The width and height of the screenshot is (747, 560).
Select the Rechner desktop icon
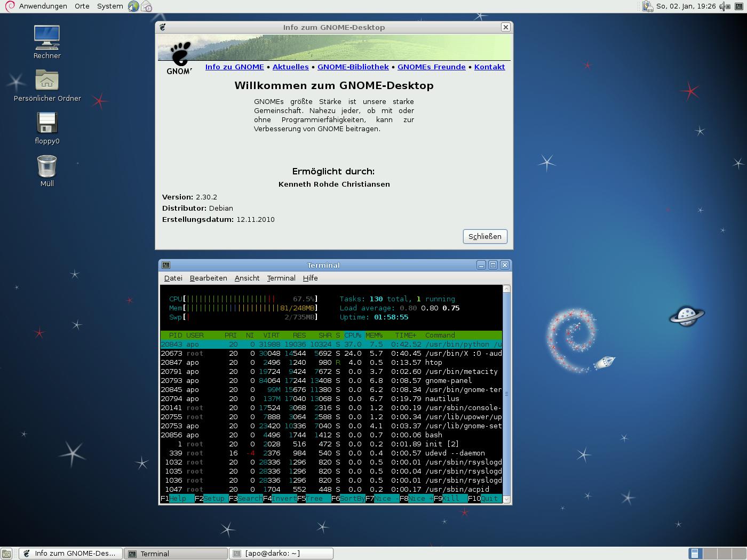coord(47,42)
